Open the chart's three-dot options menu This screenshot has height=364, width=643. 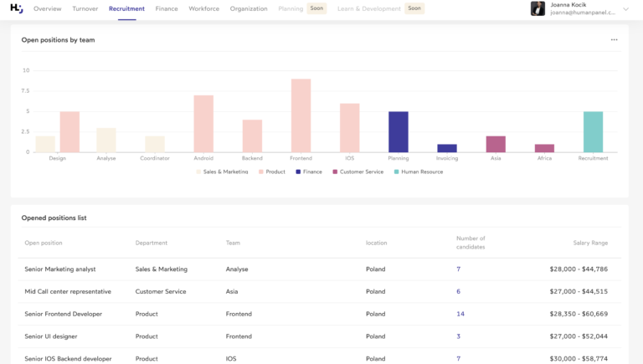tap(614, 39)
